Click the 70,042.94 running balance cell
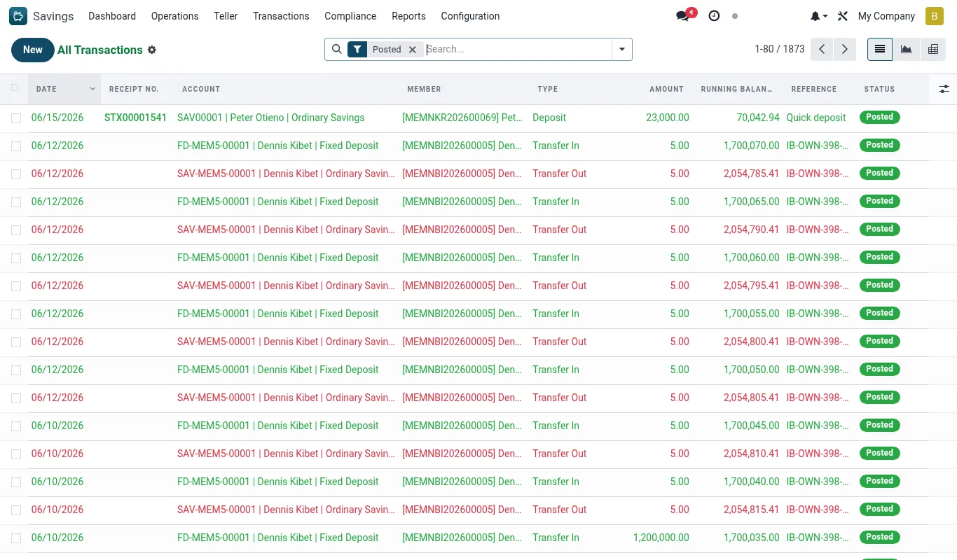This screenshot has height=560, width=957. pos(758,118)
